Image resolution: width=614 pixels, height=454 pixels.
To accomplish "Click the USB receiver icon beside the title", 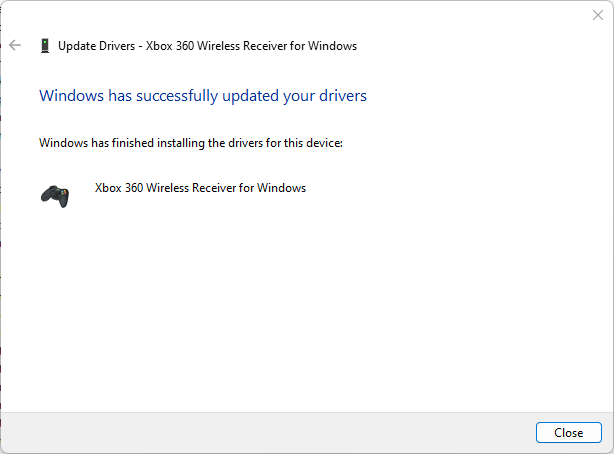I will [45, 45].
